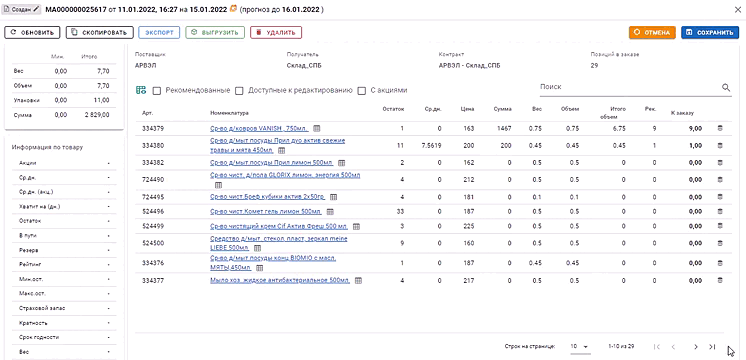Viewport: 746px width, 360px height.
Task: Click the СОХРАНИТЬ button
Action: coord(710,33)
